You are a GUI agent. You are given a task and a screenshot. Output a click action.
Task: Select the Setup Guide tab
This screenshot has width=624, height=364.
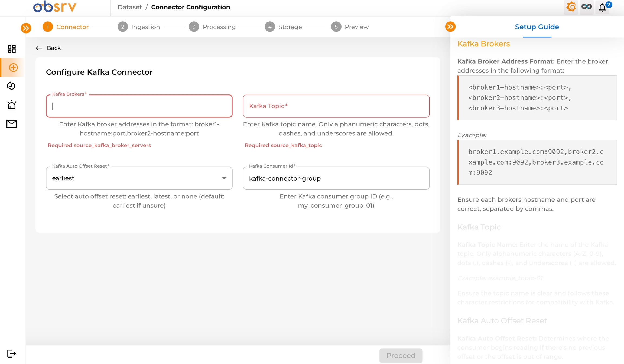tap(537, 27)
